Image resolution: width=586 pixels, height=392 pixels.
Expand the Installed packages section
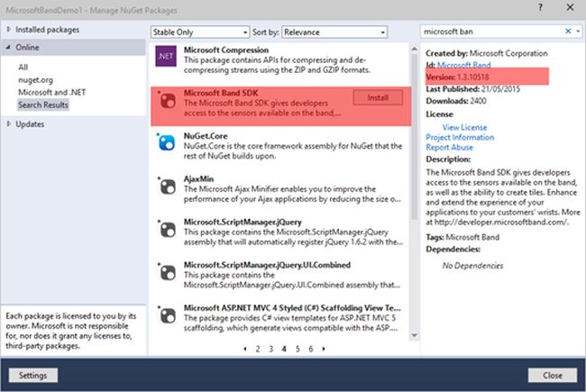click(x=9, y=30)
